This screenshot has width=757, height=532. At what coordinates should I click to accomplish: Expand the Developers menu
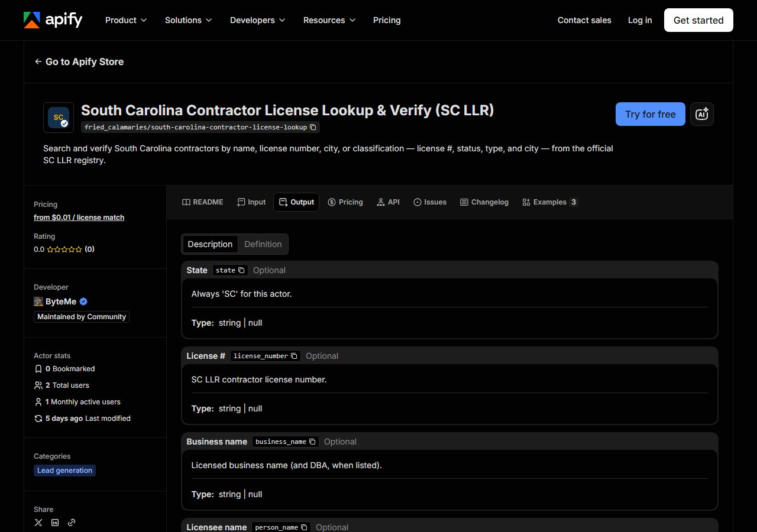coord(258,20)
